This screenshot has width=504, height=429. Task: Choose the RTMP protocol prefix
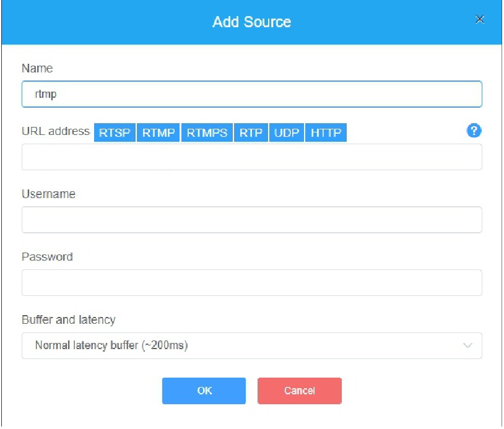[x=159, y=133]
